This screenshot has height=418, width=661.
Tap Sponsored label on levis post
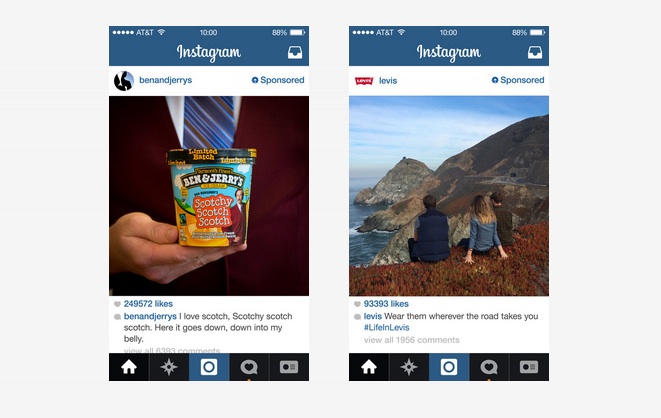point(518,80)
